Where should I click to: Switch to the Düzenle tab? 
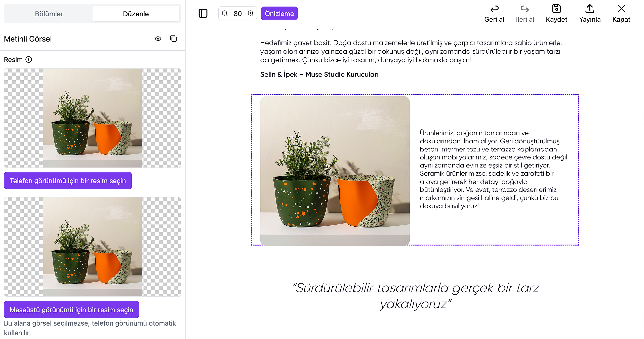(136, 14)
